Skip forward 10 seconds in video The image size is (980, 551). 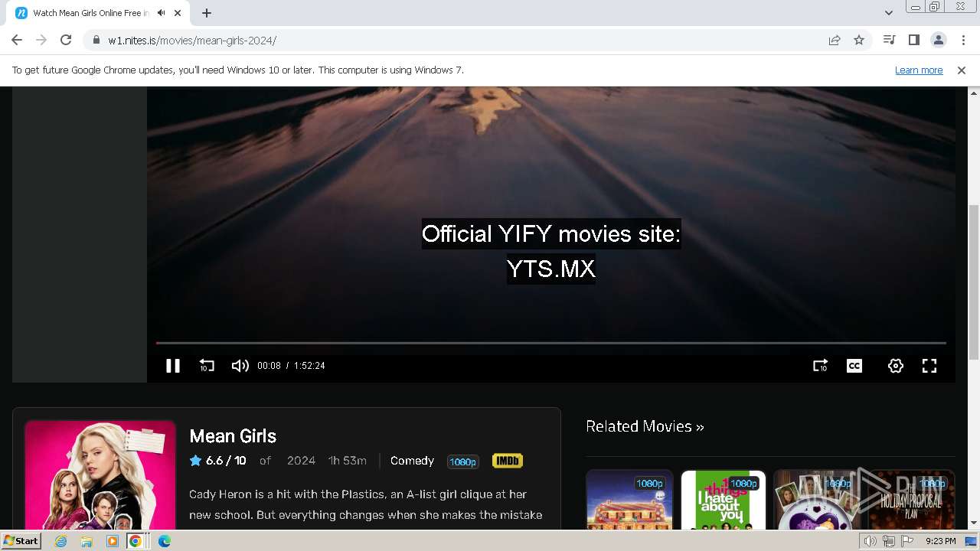point(820,366)
